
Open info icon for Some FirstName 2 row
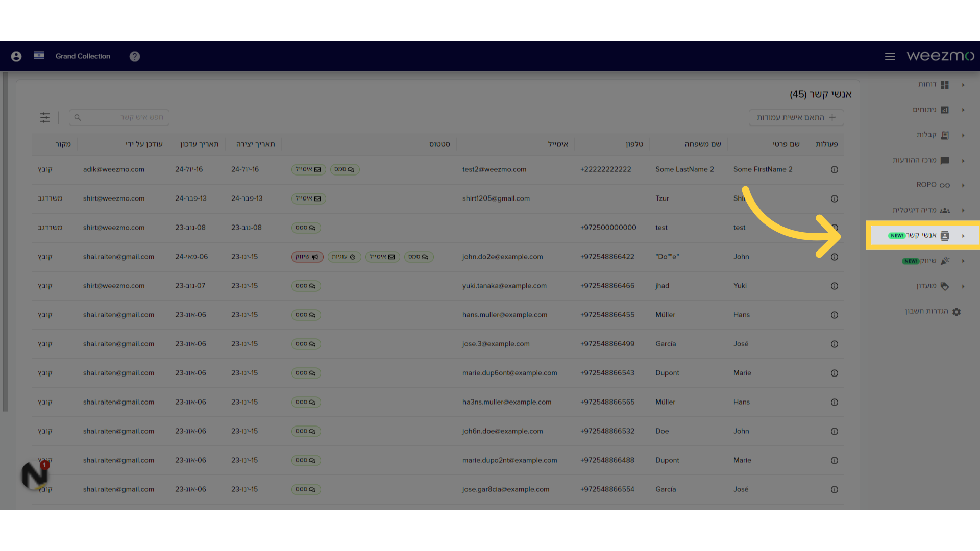tap(835, 169)
